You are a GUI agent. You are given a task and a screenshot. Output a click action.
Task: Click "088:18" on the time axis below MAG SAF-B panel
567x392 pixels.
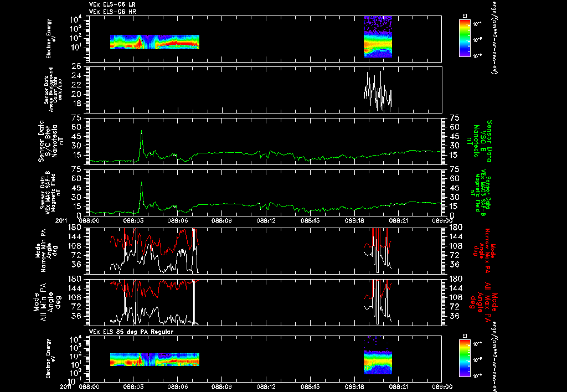pos(354,220)
